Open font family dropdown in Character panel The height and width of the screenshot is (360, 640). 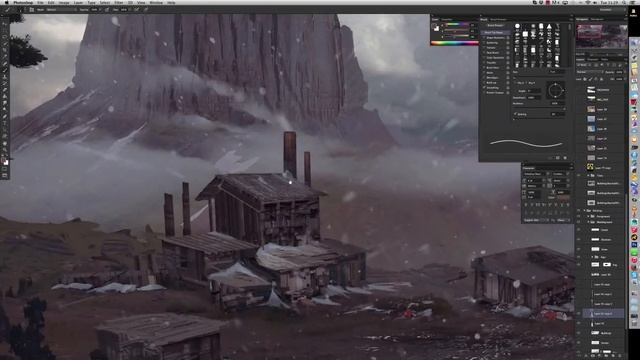click(536, 174)
